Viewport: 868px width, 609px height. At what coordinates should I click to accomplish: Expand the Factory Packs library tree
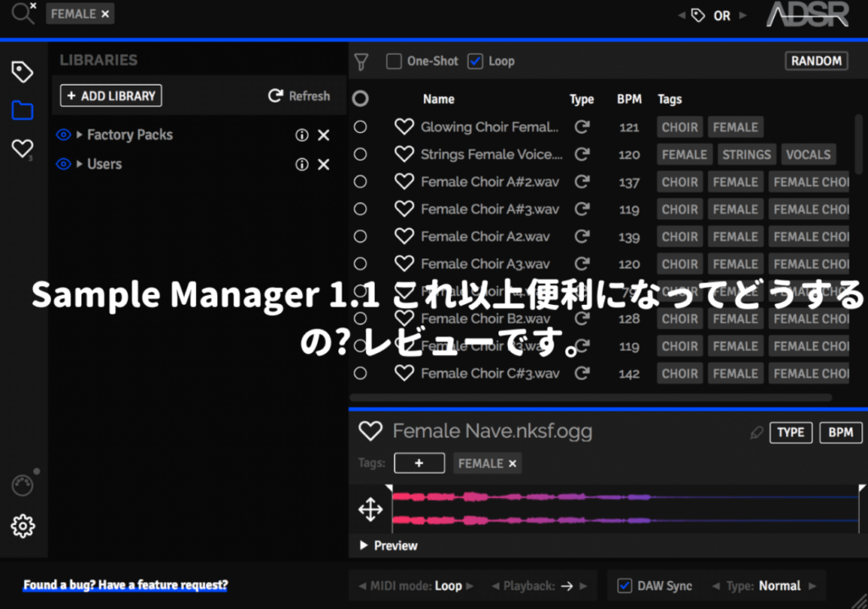click(x=79, y=136)
